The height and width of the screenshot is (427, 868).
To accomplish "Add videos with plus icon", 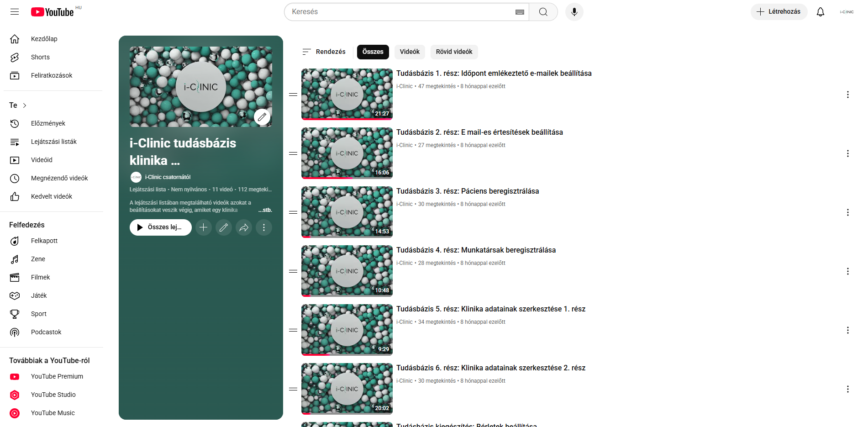I will pos(204,227).
